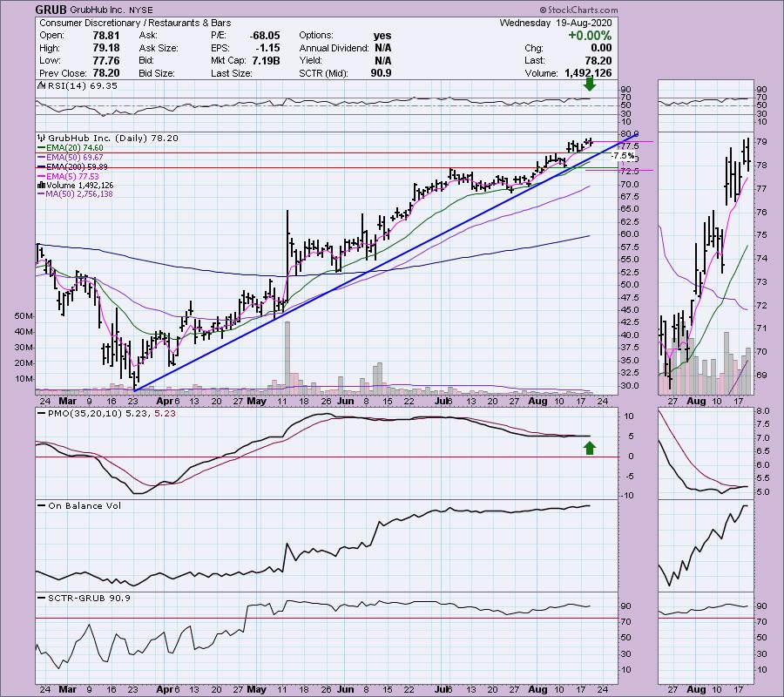Click the SCTR-GRUB 90.9 indicator title

pyautogui.click(x=89, y=598)
